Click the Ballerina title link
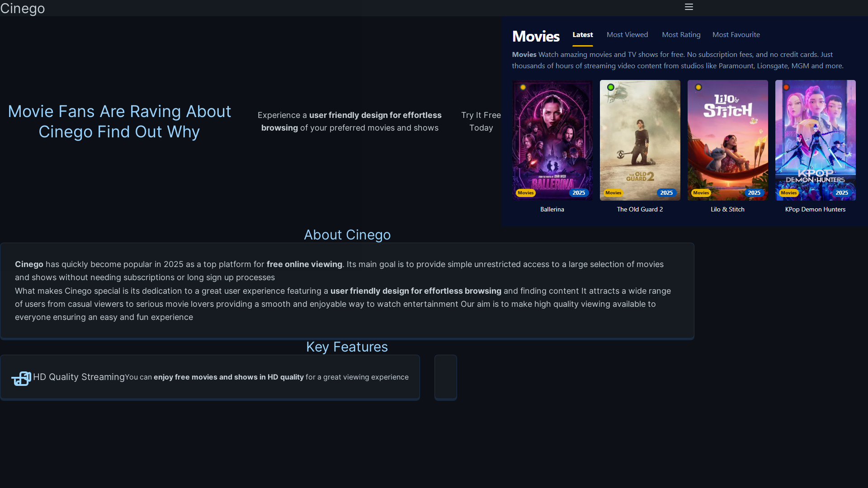This screenshot has width=868, height=488. (x=552, y=209)
